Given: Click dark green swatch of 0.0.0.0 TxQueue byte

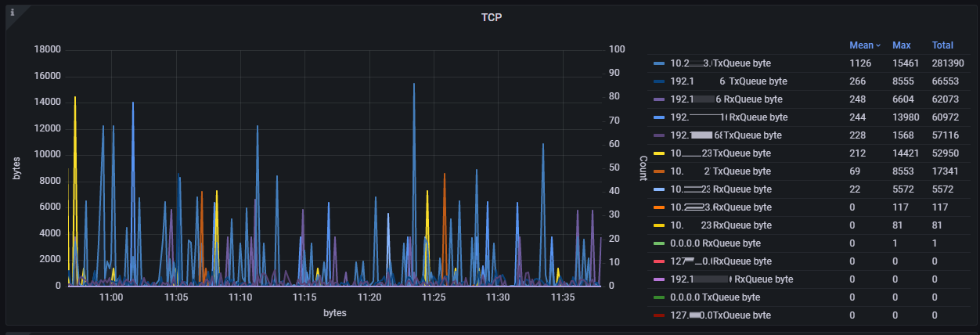Looking at the screenshot, I should pos(659,297).
